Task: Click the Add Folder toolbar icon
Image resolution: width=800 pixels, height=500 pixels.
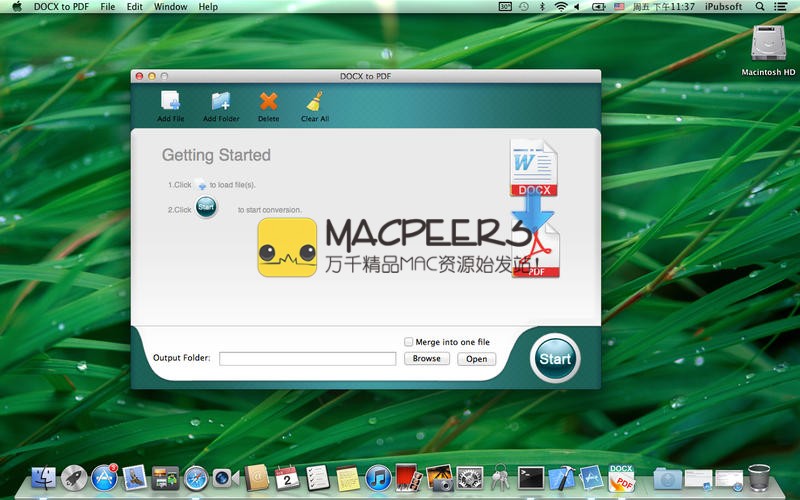Action: pyautogui.click(x=220, y=102)
